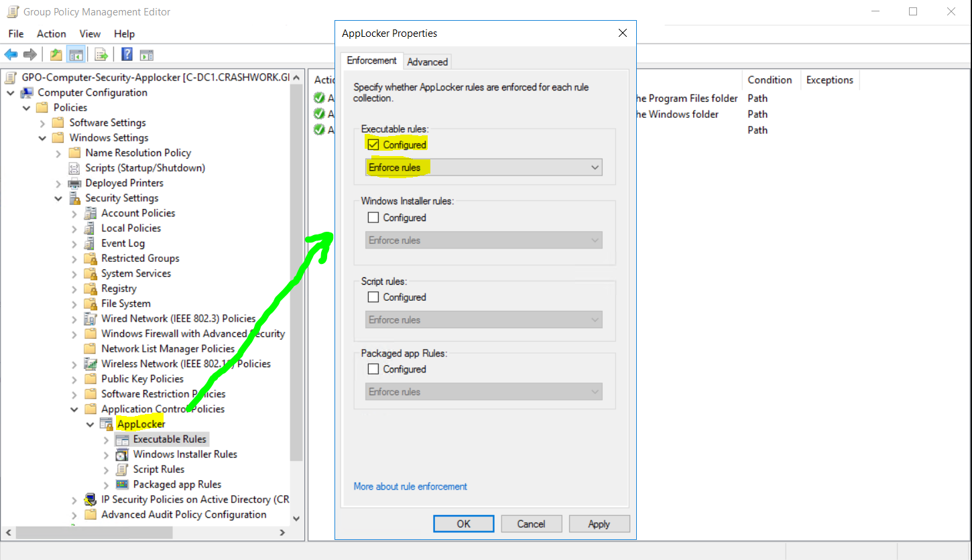Click the Wired Network policies icon
972x560 pixels.
click(x=90, y=319)
